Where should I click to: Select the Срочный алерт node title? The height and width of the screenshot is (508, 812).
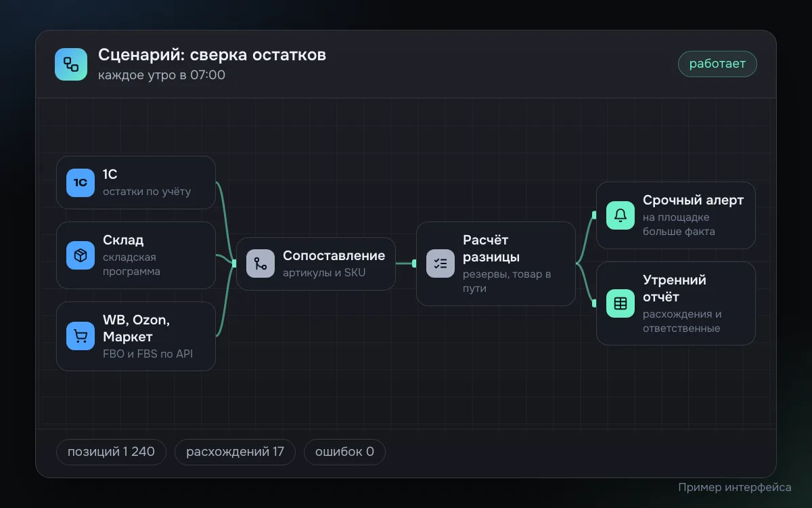(693, 200)
